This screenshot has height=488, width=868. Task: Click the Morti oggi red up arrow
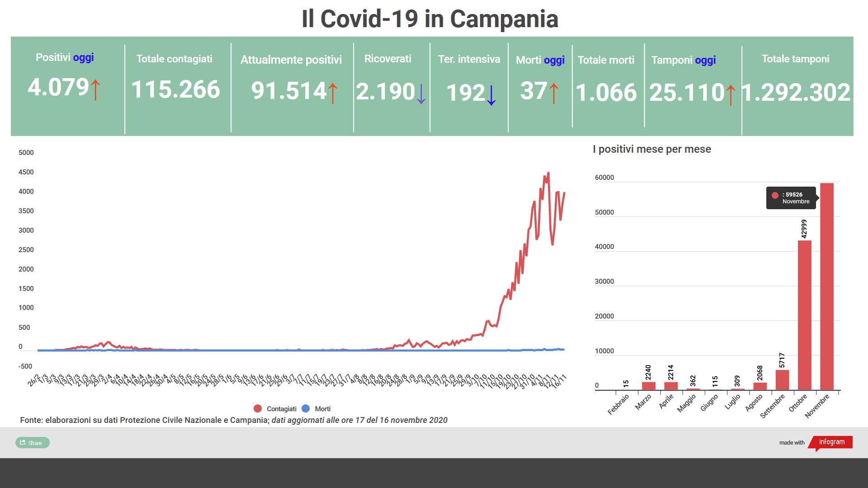pyautogui.click(x=554, y=93)
